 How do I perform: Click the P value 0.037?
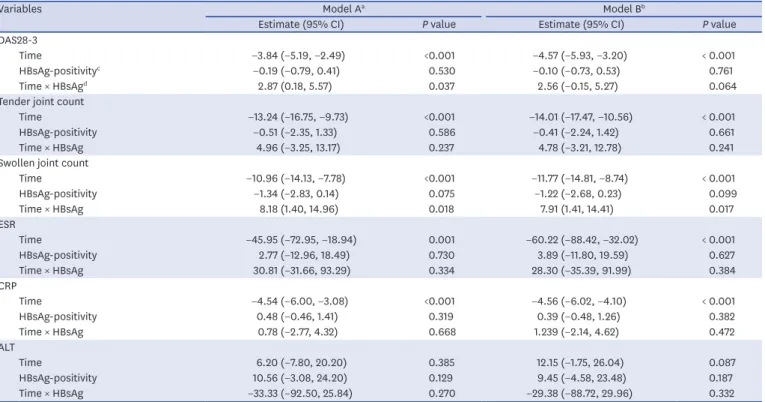click(442, 86)
